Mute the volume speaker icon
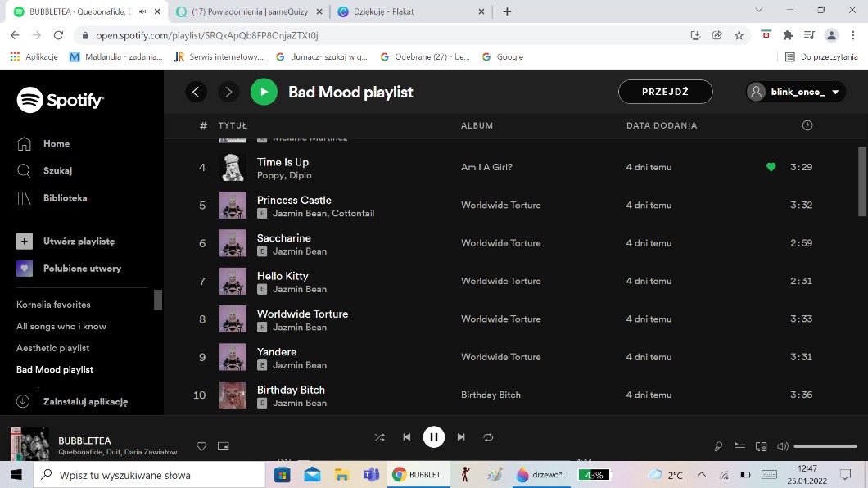 pyautogui.click(x=782, y=446)
